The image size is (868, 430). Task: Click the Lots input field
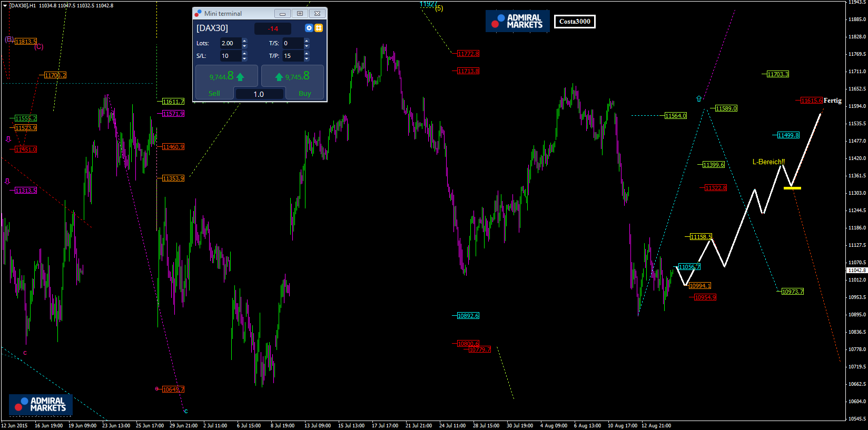pos(230,43)
